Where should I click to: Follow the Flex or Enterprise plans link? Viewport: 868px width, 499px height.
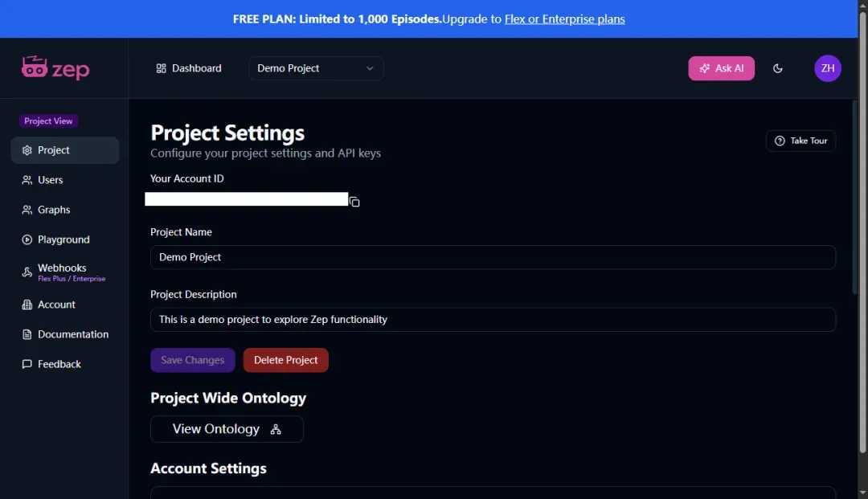[x=564, y=18]
